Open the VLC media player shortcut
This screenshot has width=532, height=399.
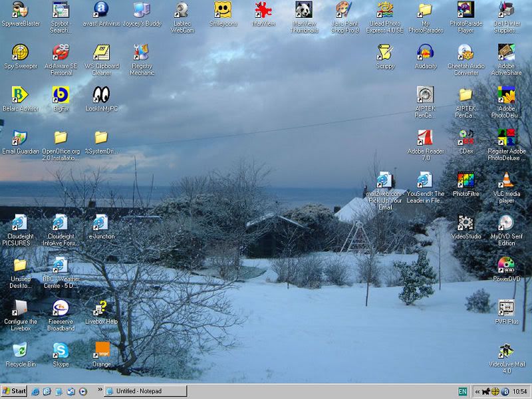506,180
